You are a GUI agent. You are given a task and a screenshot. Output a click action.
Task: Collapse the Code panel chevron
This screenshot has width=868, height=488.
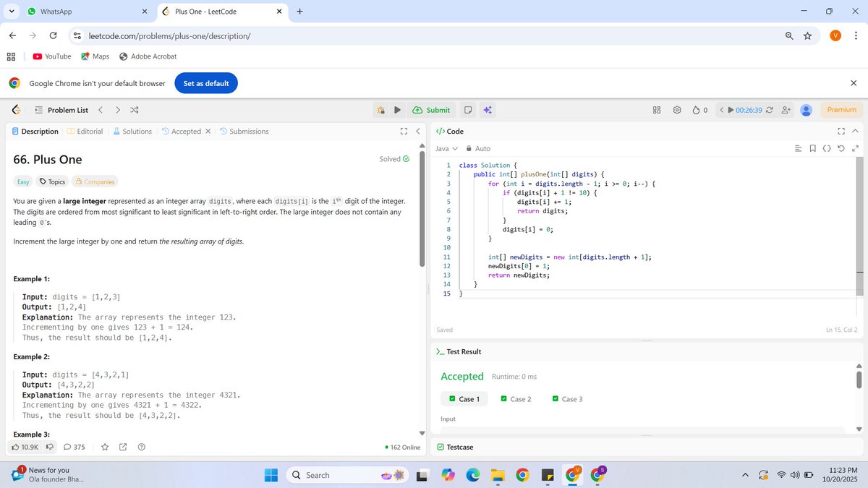click(x=855, y=132)
